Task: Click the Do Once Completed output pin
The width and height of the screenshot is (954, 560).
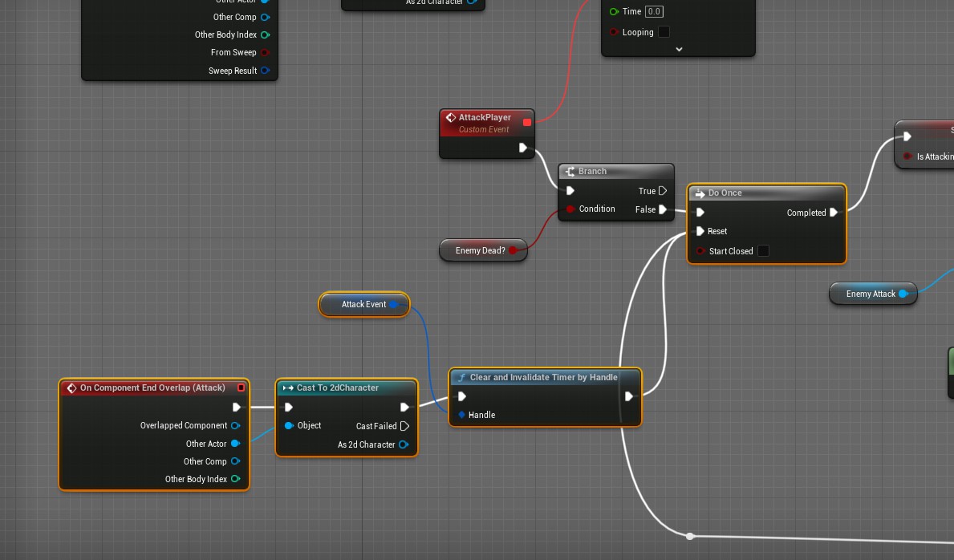Action: tap(834, 213)
